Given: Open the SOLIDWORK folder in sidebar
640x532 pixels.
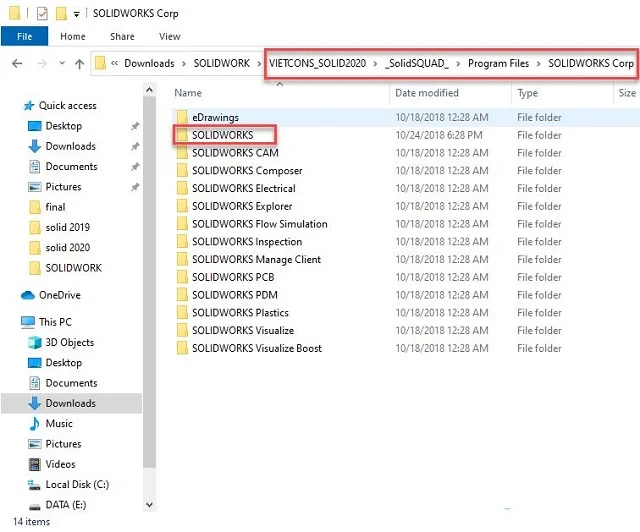Looking at the screenshot, I should click(73, 268).
